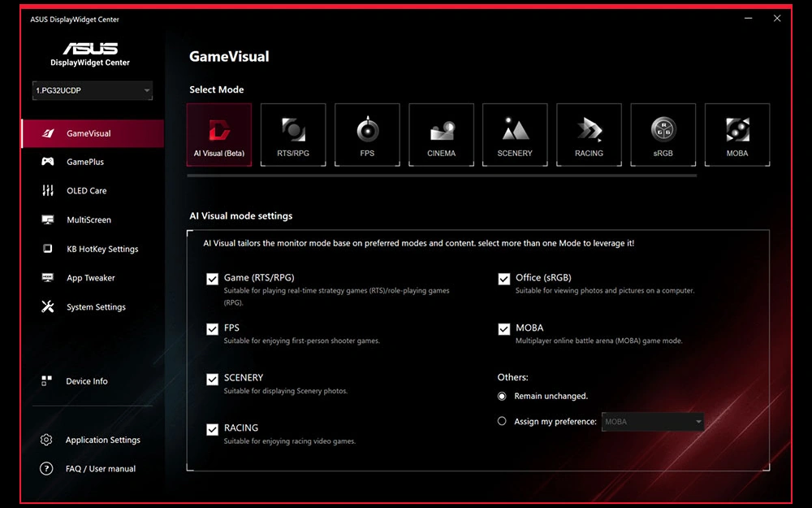Select the sRGB mode tile
Viewport: 812px width, 508px height.
pyautogui.click(x=663, y=135)
